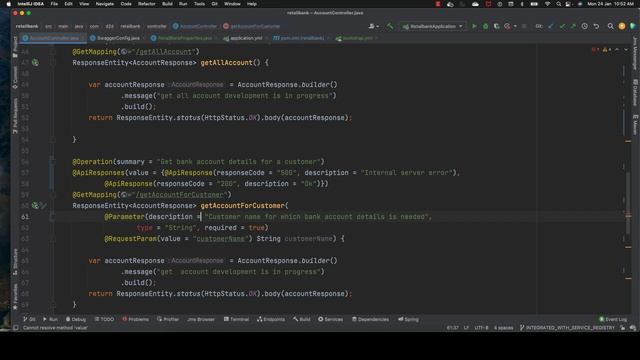640x360 pixels.
Task: Open the Navigate menu
Action: [x=104, y=4]
